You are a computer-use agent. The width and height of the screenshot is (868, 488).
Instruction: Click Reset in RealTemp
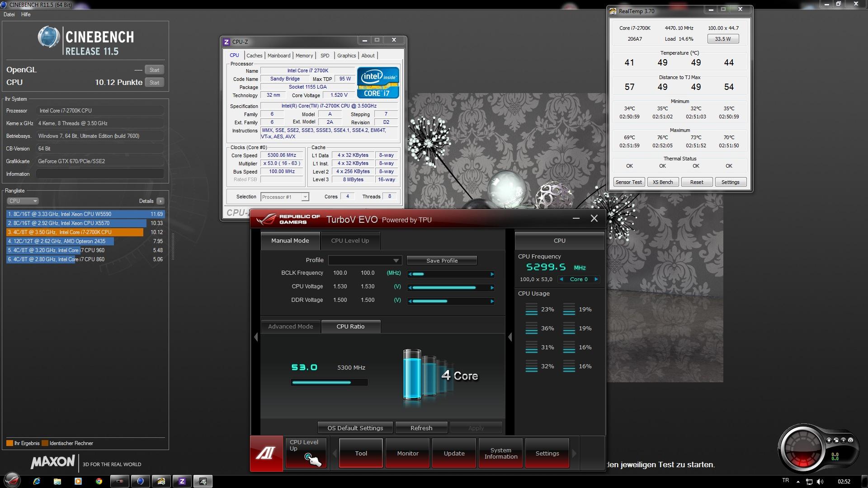point(697,182)
